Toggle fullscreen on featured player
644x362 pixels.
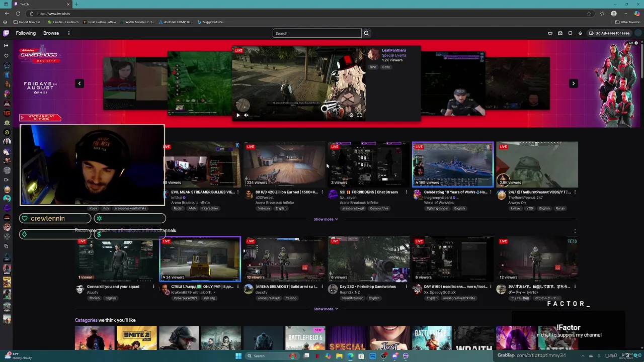click(x=359, y=115)
